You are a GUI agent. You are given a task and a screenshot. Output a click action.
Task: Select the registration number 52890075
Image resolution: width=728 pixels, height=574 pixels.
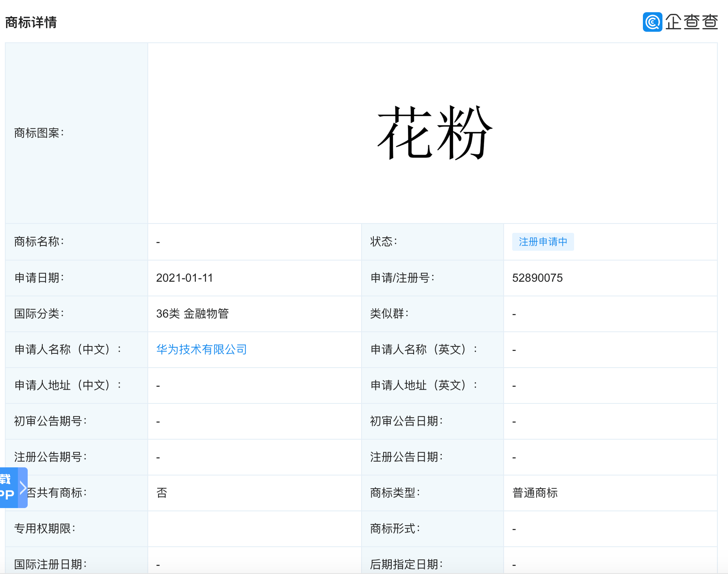click(537, 278)
